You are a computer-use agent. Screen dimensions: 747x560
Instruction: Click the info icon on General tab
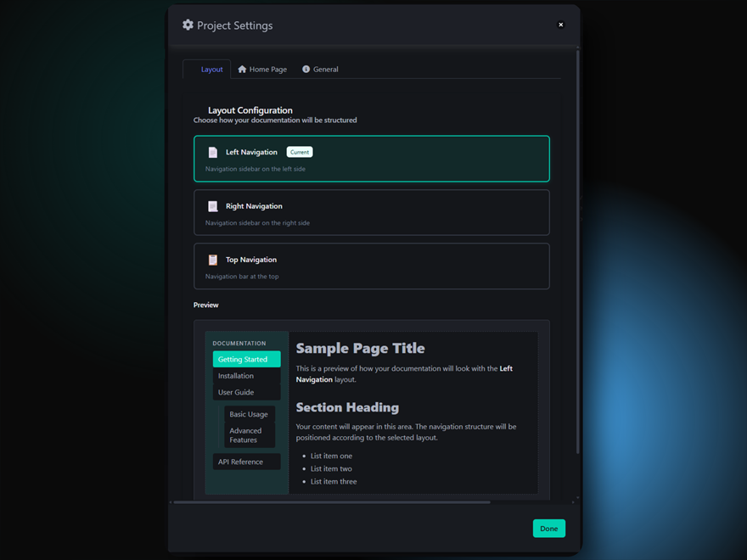[306, 70]
